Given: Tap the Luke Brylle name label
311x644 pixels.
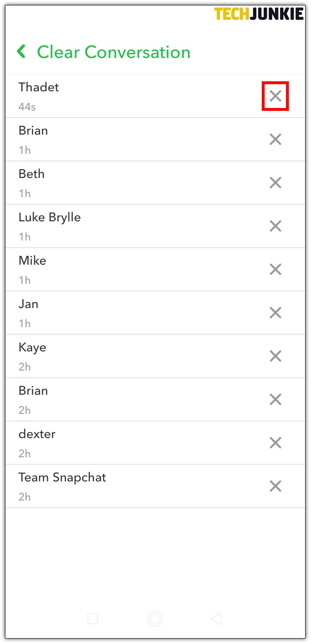Looking at the screenshot, I should pos(49,217).
